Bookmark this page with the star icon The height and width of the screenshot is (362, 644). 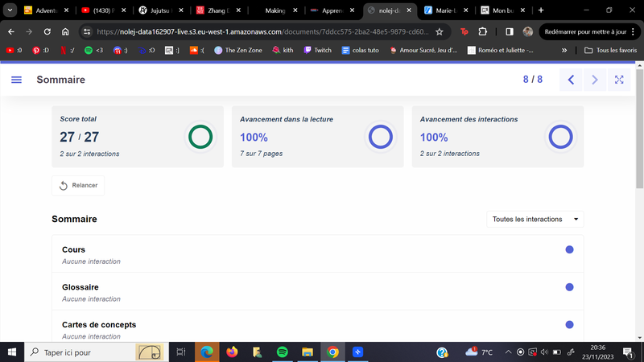(439, 31)
